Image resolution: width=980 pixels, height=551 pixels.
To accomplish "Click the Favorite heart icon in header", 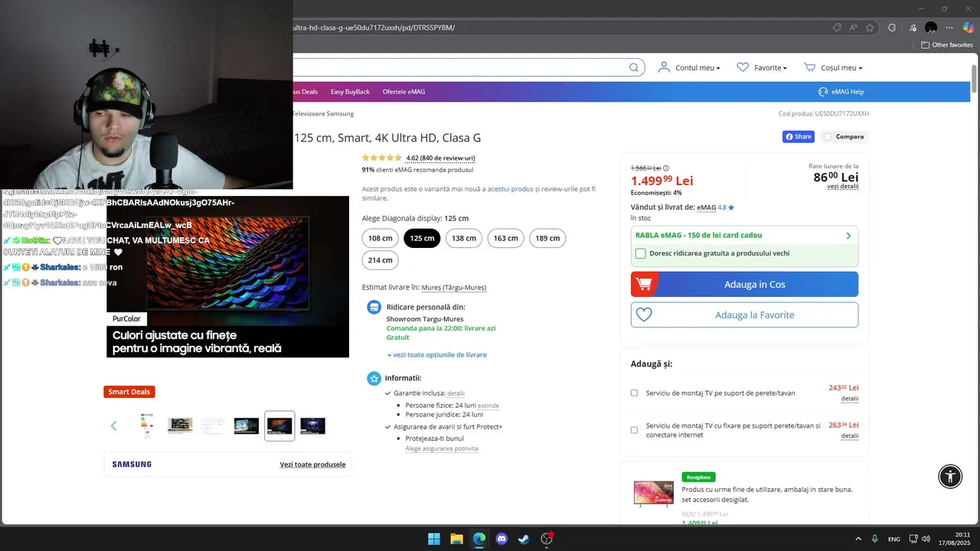I will pos(743,67).
